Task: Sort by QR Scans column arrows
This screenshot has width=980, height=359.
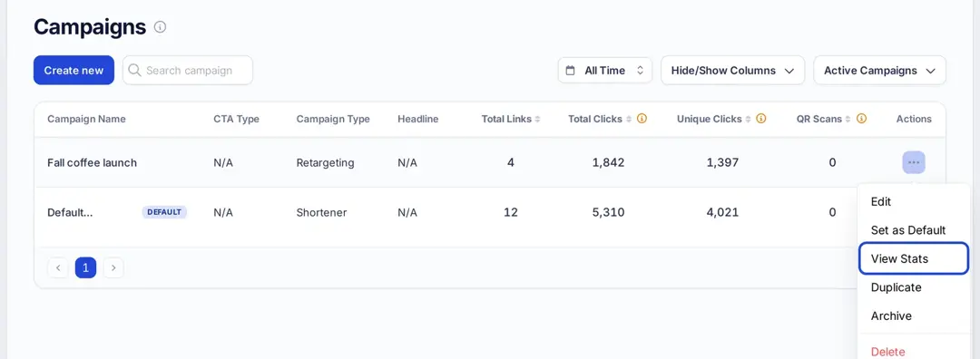Action: coord(848,120)
